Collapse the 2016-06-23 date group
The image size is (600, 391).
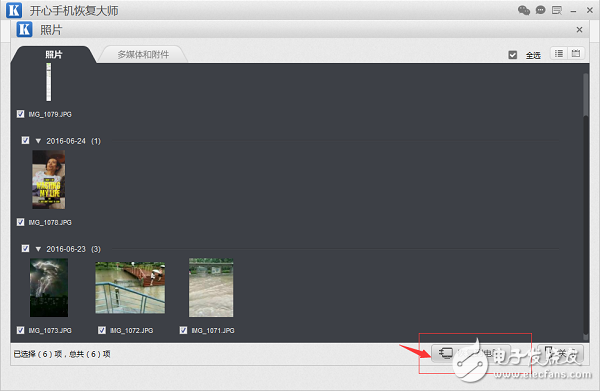pyautogui.click(x=38, y=249)
